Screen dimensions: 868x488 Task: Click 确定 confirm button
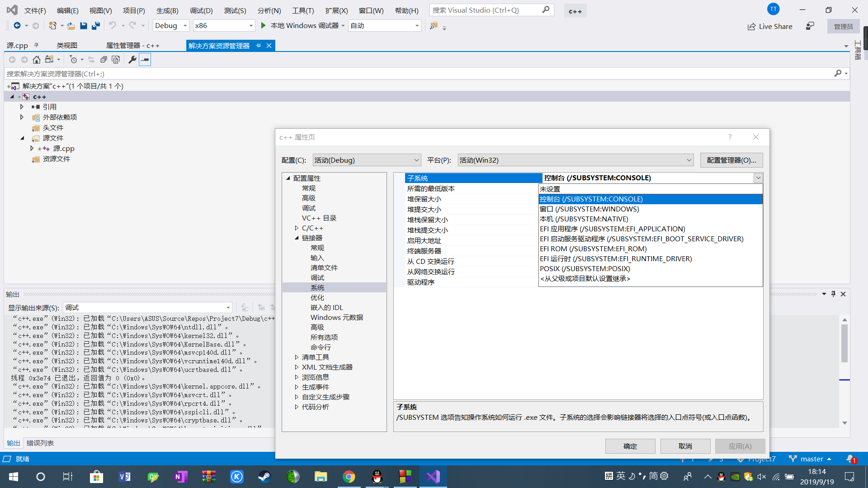[631, 446]
